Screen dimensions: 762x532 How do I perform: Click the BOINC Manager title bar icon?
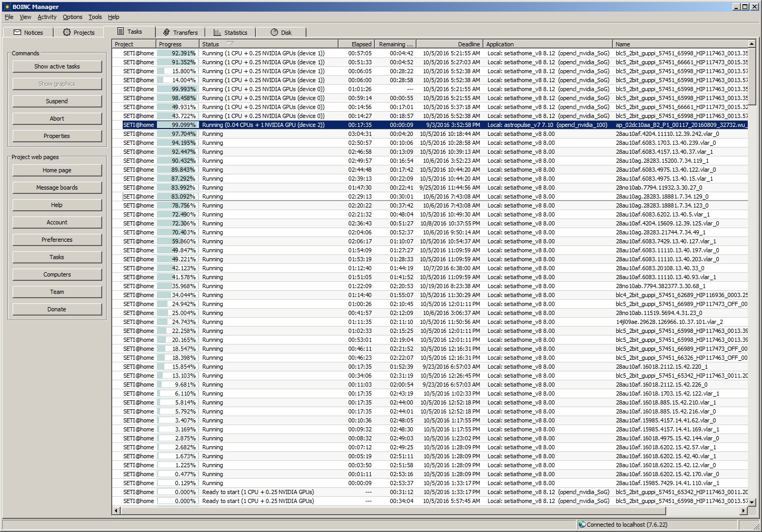[x=7, y=7]
